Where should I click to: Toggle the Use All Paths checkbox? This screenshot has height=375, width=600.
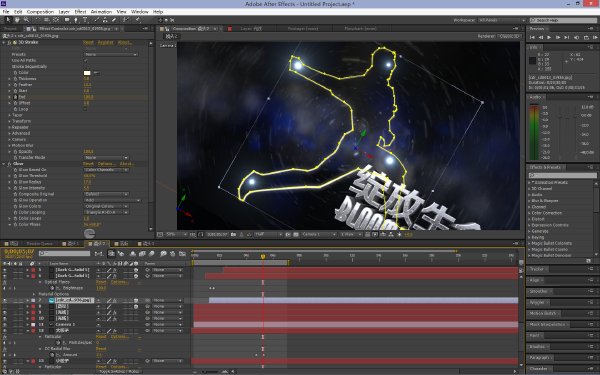(85, 60)
